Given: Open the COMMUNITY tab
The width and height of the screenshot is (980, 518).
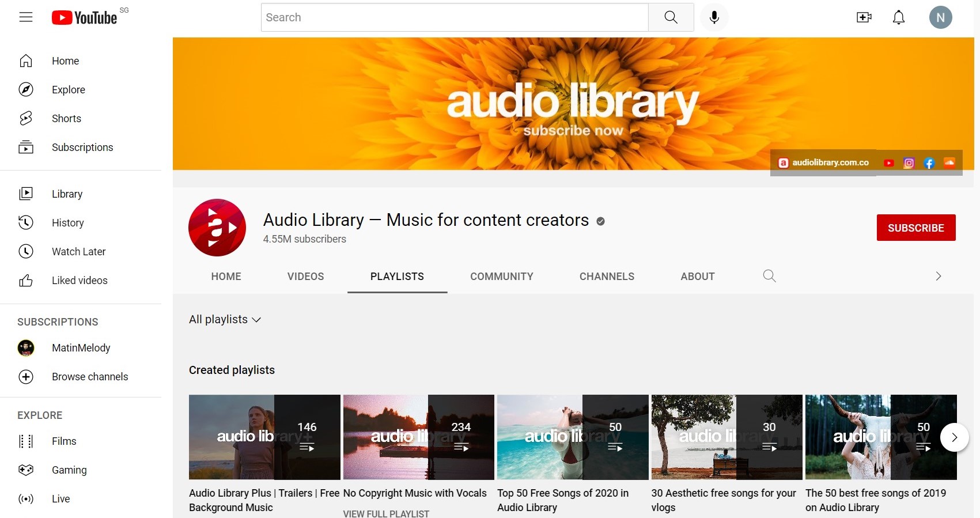Looking at the screenshot, I should (501, 277).
